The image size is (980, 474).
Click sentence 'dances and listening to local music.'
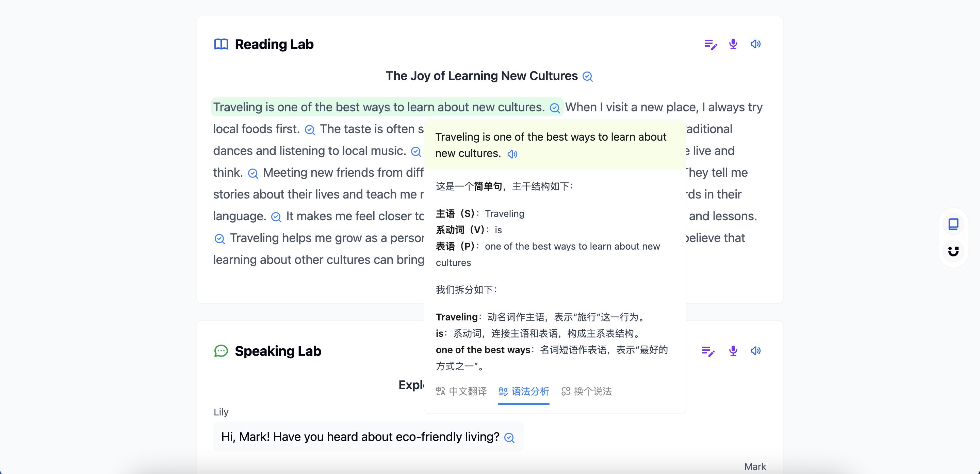coord(309,151)
